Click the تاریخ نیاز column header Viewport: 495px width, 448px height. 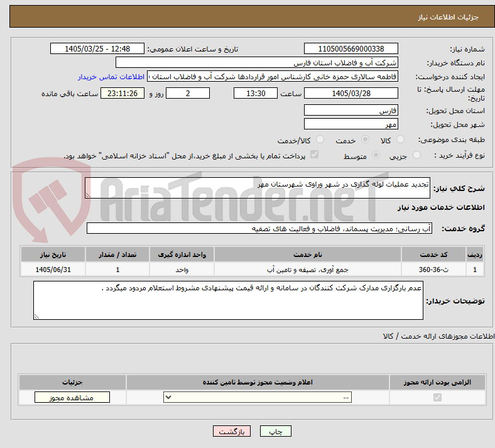53,254
